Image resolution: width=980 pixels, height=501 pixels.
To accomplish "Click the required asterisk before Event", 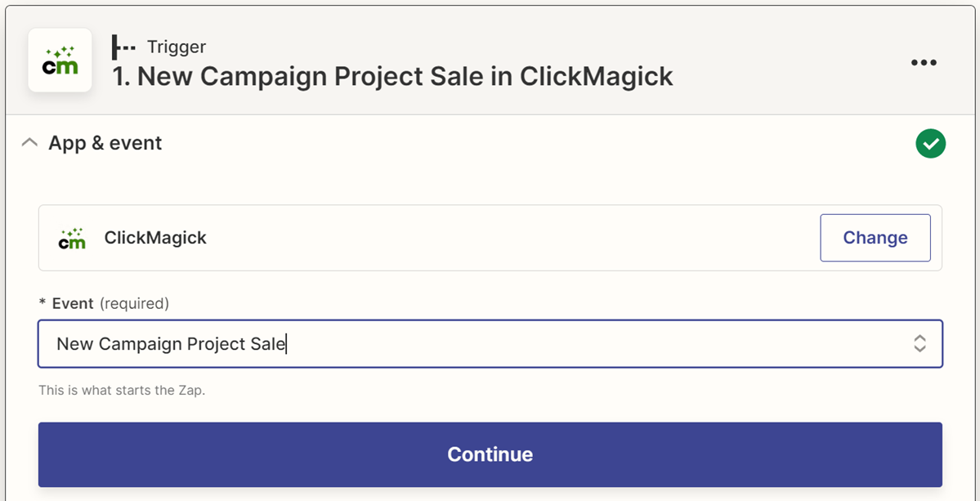I will [x=43, y=304].
